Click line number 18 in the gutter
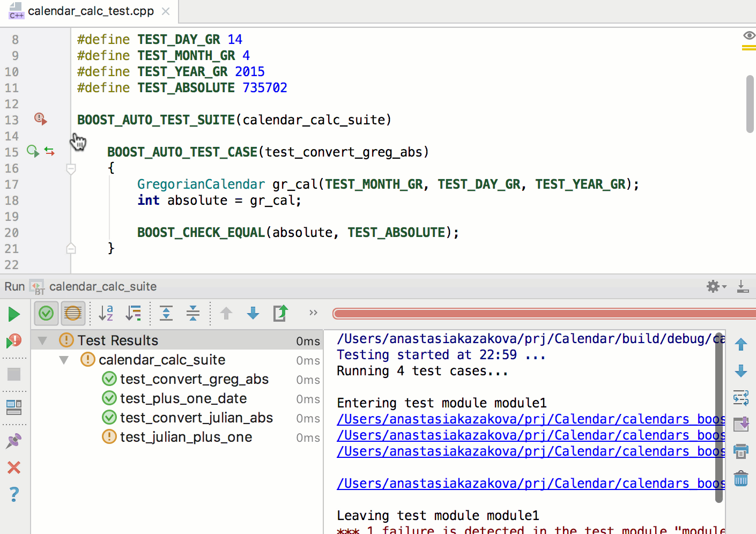756x534 pixels. (x=12, y=201)
